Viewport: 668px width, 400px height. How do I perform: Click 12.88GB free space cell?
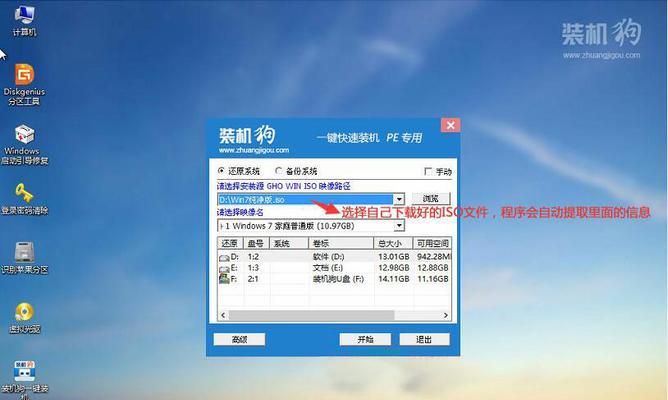433,268
